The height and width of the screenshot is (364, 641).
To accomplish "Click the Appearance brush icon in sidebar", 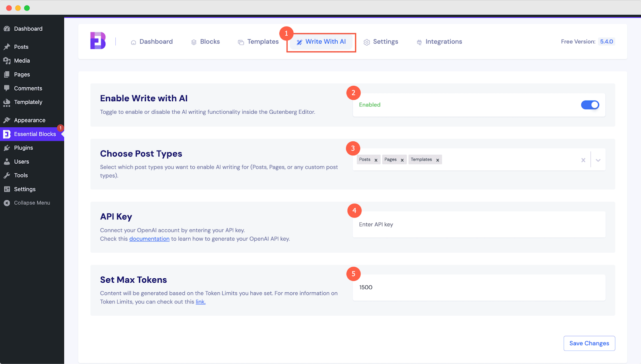I will (x=7, y=120).
